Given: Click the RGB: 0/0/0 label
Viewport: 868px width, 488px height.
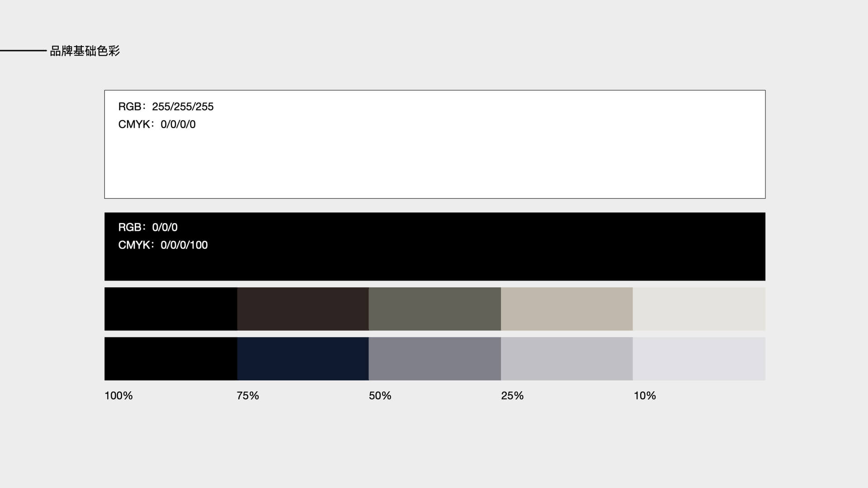Looking at the screenshot, I should pyautogui.click(x=147, y=227).
